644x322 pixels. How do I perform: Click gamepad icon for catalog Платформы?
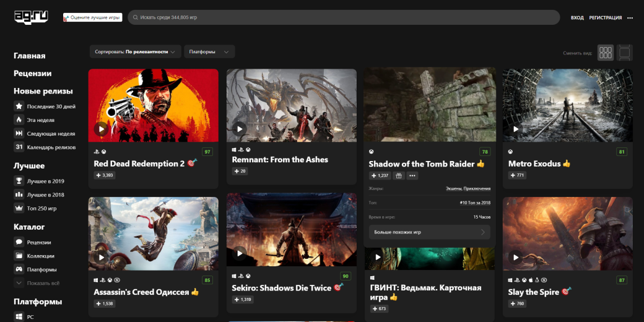coord(19,269)
